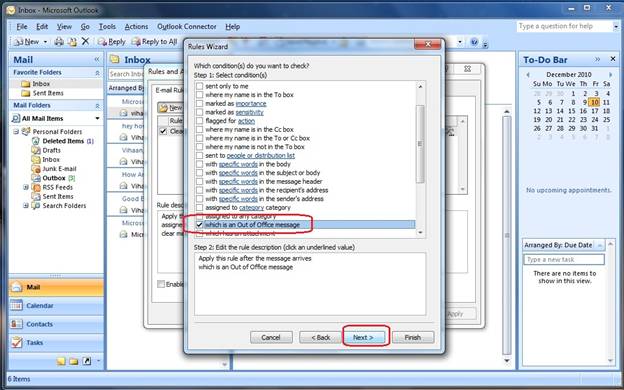Open the Actions menu
The image size is (624, 390).
(136, 27)
